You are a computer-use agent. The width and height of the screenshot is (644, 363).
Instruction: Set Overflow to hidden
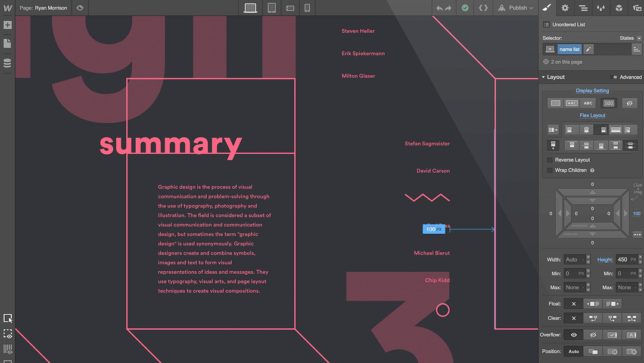pos(593,335)
